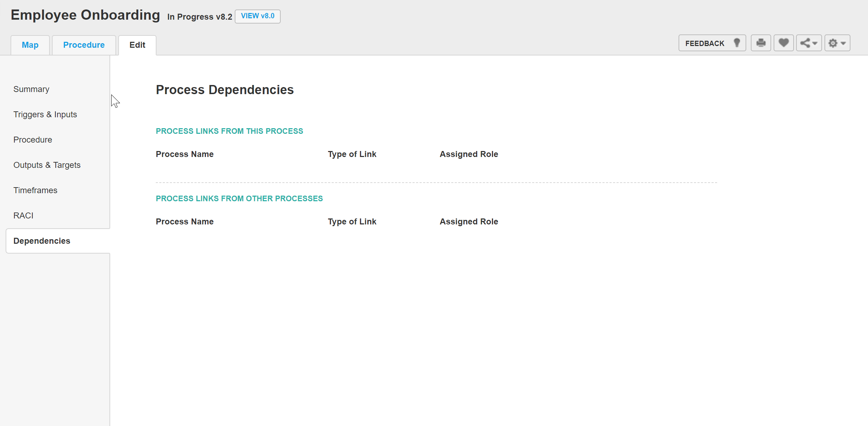Screen dimensions: 868x426
Task: Open the share dropdown menu
Action: [809, 43]
